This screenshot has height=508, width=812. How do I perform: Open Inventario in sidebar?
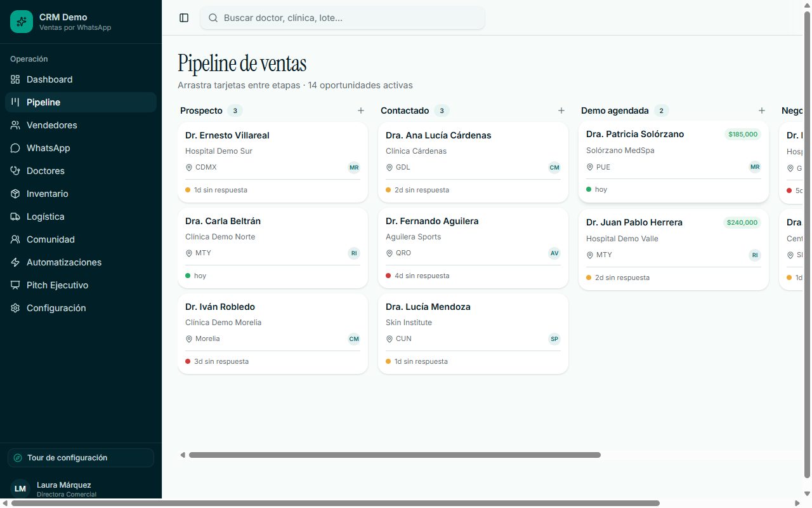pyautogui.click(x=81, y=194)
